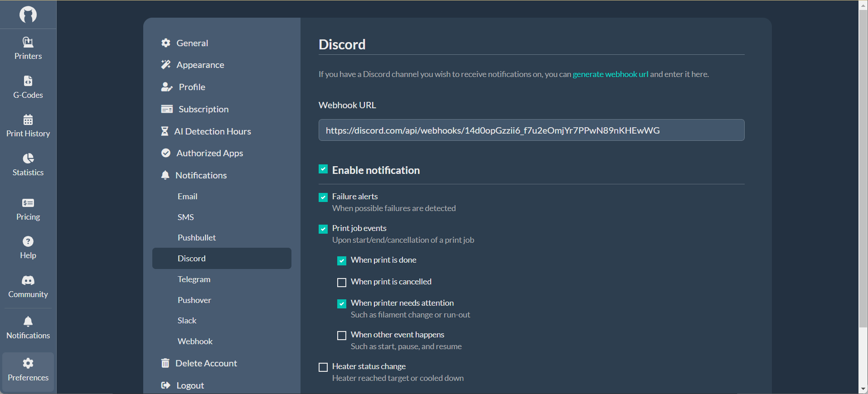
Task: Open Printers from the sidebar icon
Action: click(28, 42)
